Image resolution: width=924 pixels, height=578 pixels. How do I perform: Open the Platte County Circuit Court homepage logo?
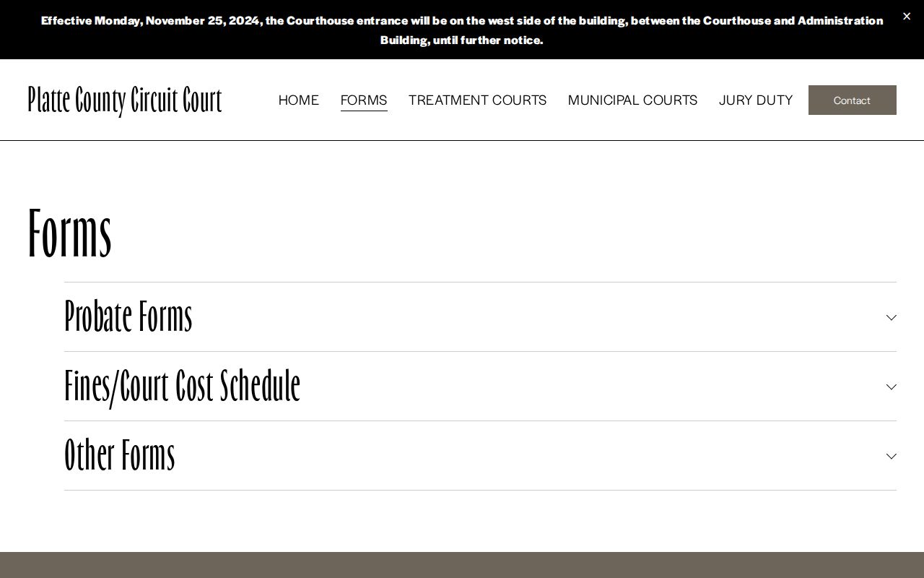pos(125,100)
